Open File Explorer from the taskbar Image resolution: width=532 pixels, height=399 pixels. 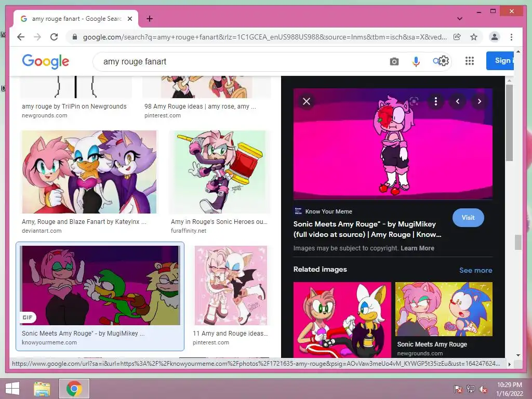42,389
